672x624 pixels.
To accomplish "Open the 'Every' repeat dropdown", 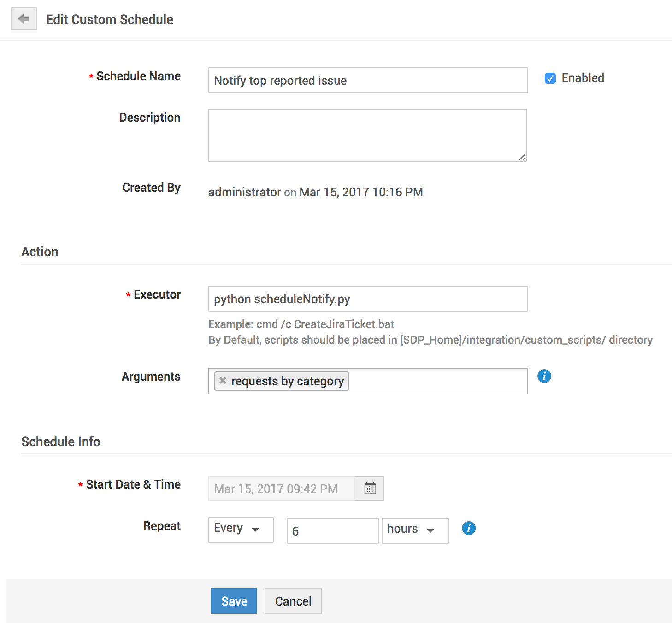I will [x=241, y=530].
